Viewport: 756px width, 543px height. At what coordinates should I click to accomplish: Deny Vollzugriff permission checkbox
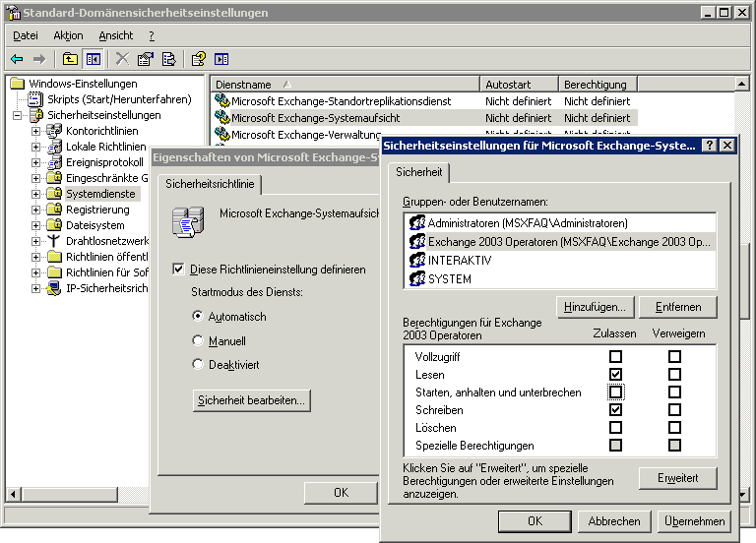pos(674,356)
